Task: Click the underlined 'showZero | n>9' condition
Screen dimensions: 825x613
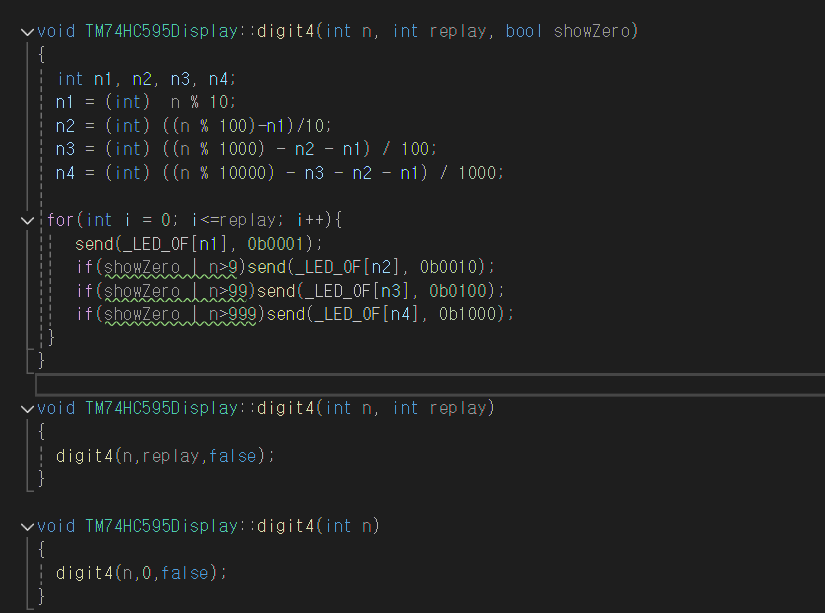Action: pyautogui.click(x=170, y=267)
